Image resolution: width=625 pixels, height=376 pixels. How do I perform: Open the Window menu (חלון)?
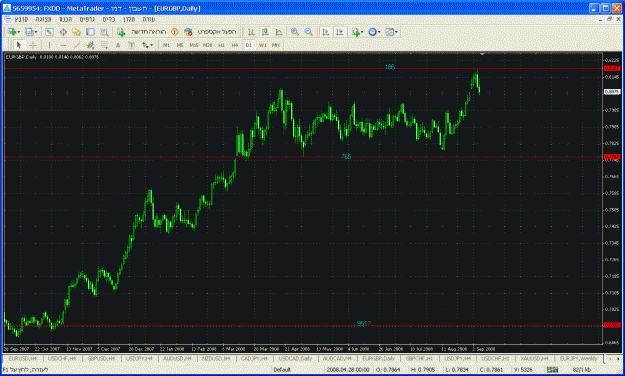click(129, 19)
